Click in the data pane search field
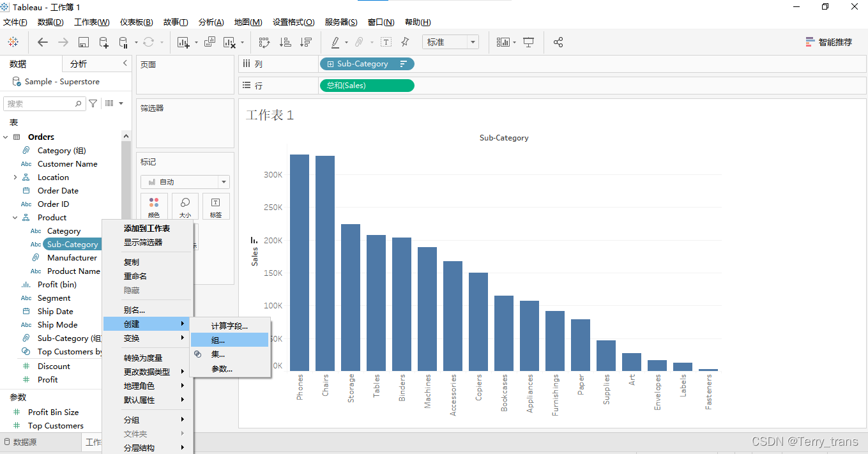The width and height of the screenshot is (868, 454). pyautogui.click(x=44, y=103)
